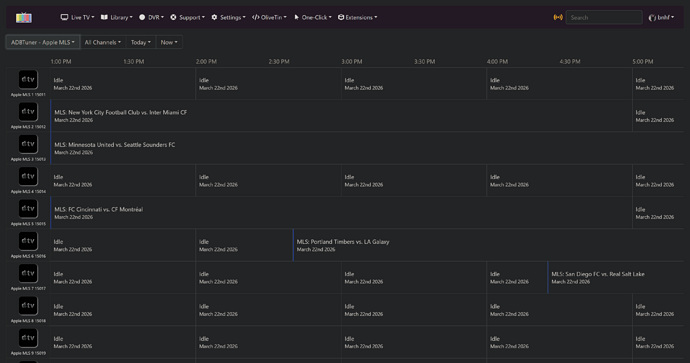The image size is (690, 363).
Task: Open the Extensions dropdown menu
Action: (358, 17)
